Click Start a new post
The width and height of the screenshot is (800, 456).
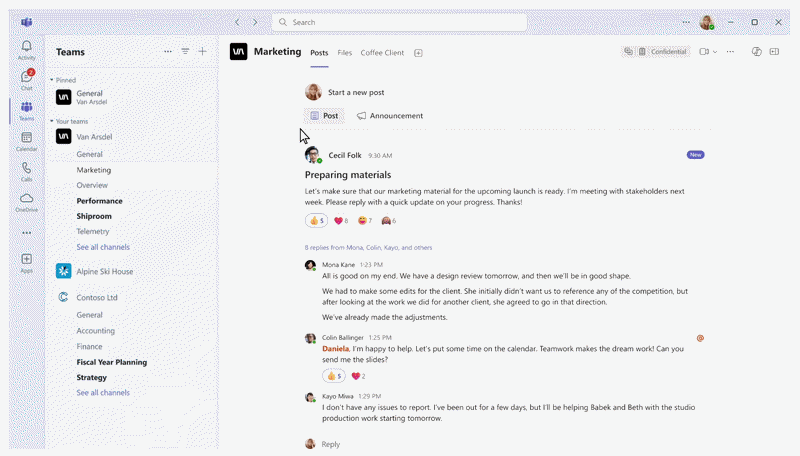coord(356,92)
